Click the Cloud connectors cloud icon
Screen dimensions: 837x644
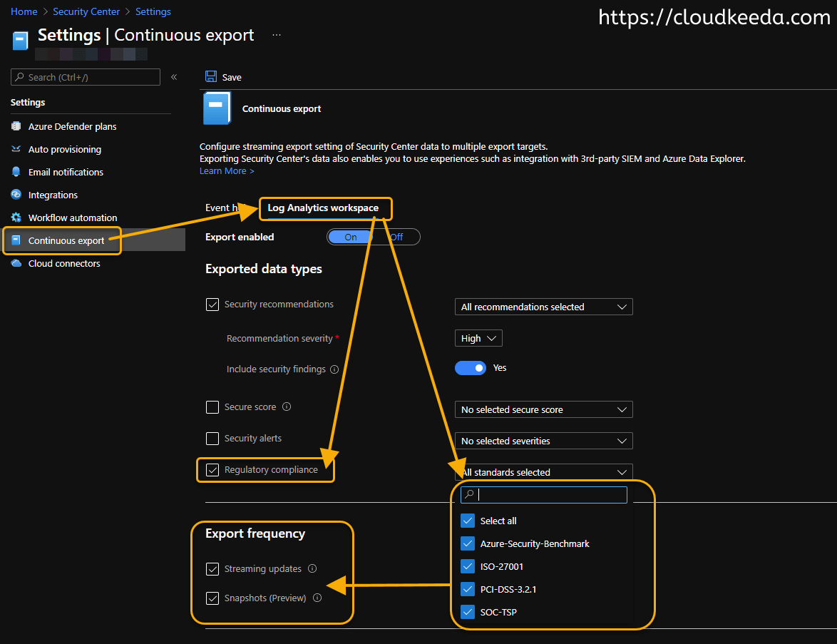click(x=16, y=263)
